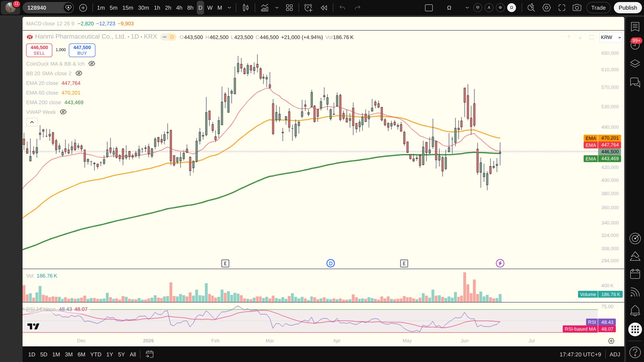Open alerts clock with 99+ badge

[x=635, y=44]
